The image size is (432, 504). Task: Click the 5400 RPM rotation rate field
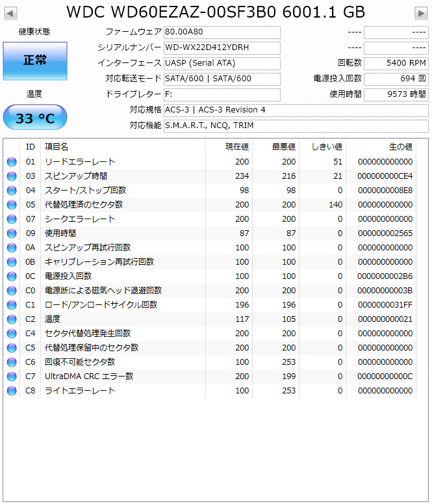coord(396,63)
